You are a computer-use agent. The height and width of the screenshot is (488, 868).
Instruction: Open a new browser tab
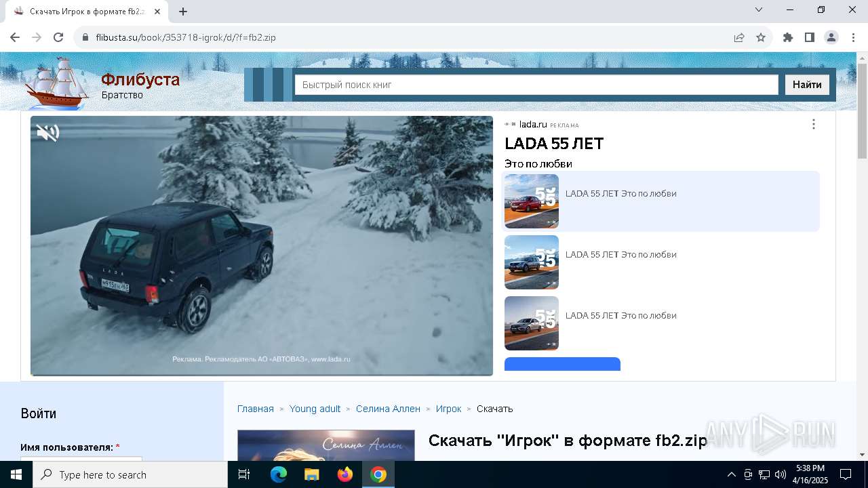coord(183,12)
